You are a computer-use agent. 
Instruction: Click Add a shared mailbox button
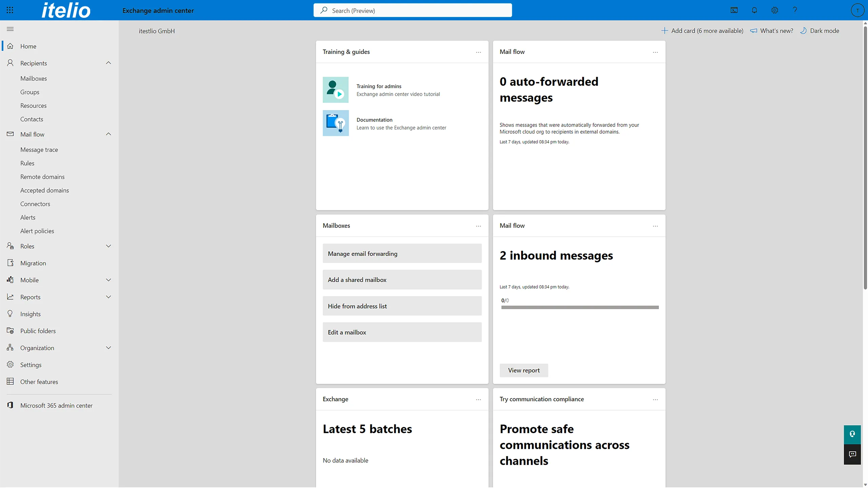402,280
